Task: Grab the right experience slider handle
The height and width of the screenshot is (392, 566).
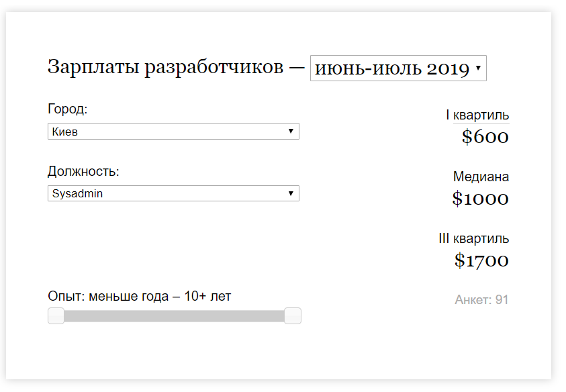Action: pyautogui.click(x=293, y=315)
